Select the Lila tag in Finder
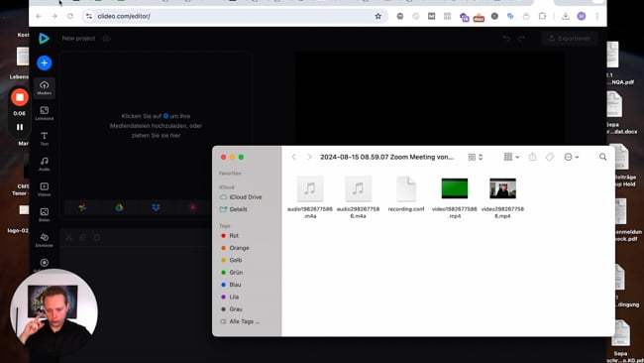644x363 pixels. 230,297
